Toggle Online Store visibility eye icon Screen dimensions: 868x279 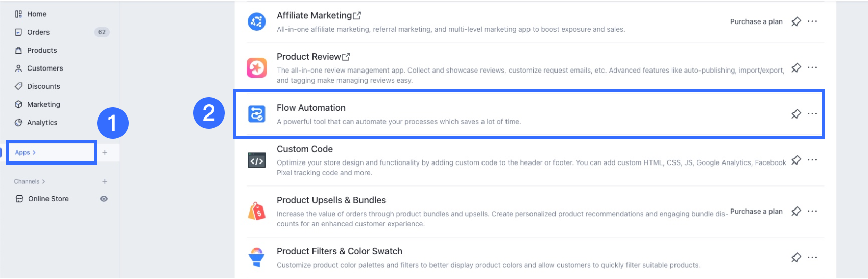tap(104, 199)
